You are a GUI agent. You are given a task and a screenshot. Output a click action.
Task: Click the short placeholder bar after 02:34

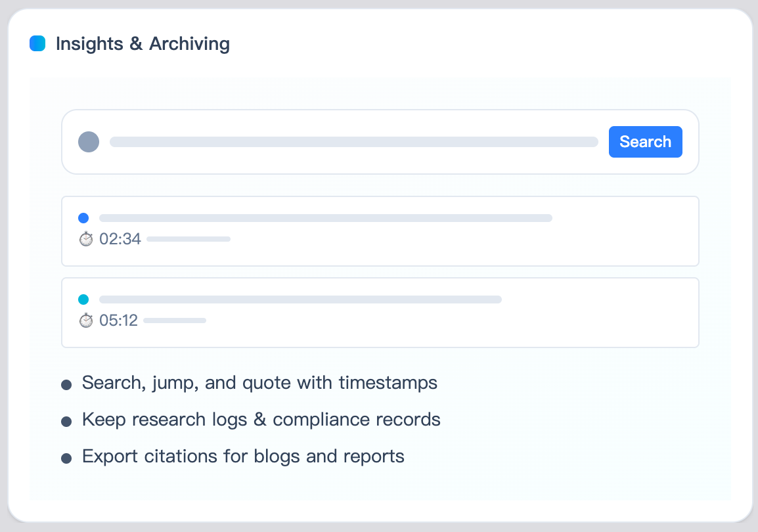point(189,239)
